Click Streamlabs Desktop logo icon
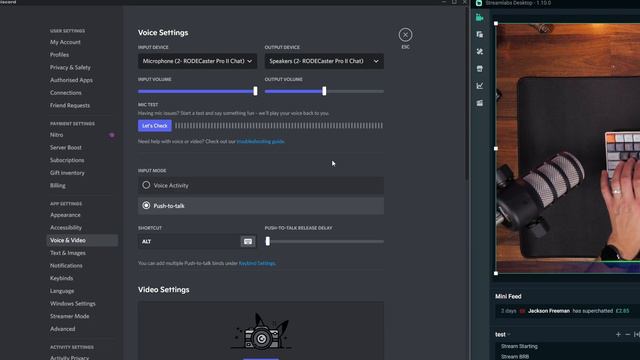The width and height of the screenshot is (640, 360). tap(479, 3)
